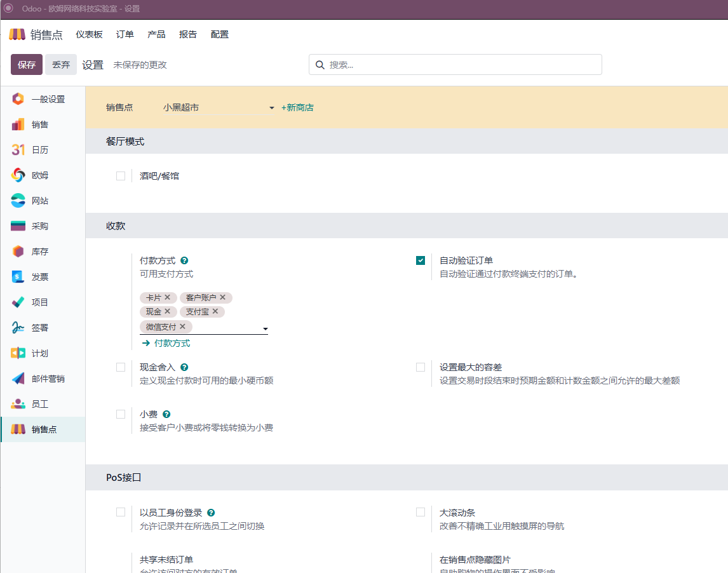The image size is (728, 573).
Task: Remove the 卡片 payment method tag
Action: [168, 297]
